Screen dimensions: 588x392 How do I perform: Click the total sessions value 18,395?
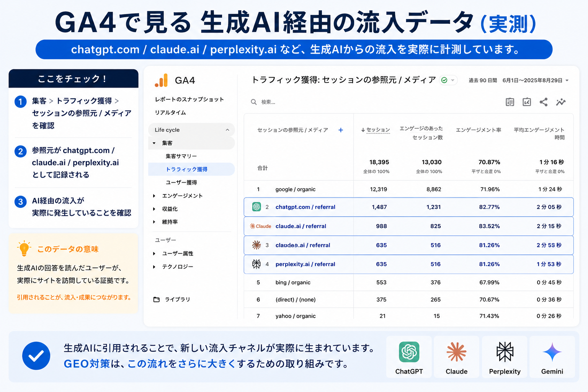(379, 162)
